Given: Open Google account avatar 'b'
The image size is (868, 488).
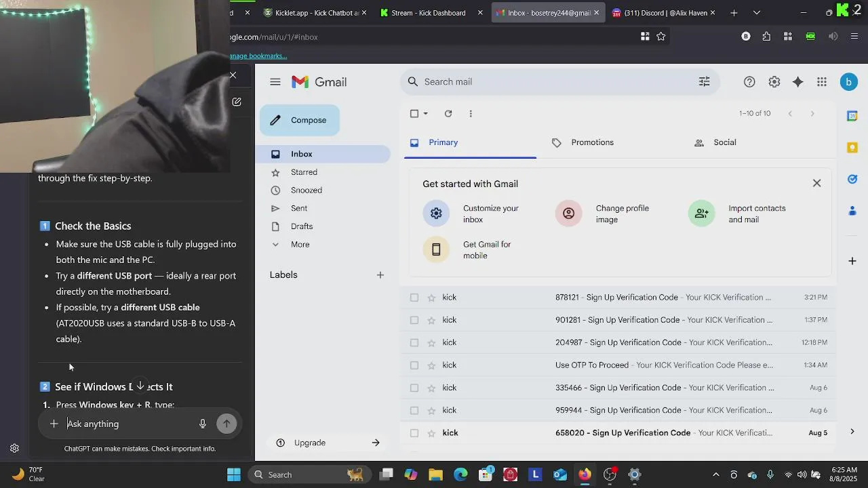Looking at the screenshot, I should point(848,82).
